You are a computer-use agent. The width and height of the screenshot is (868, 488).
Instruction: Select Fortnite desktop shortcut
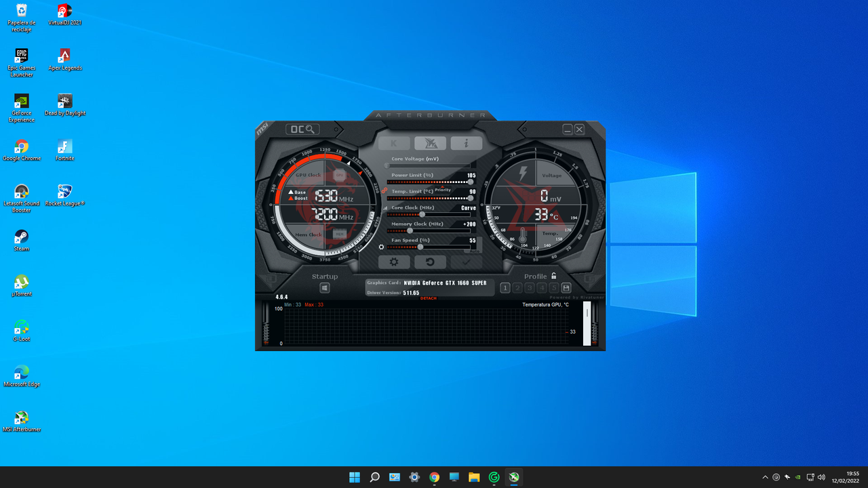pyautogui.click(x=64, y=150)
